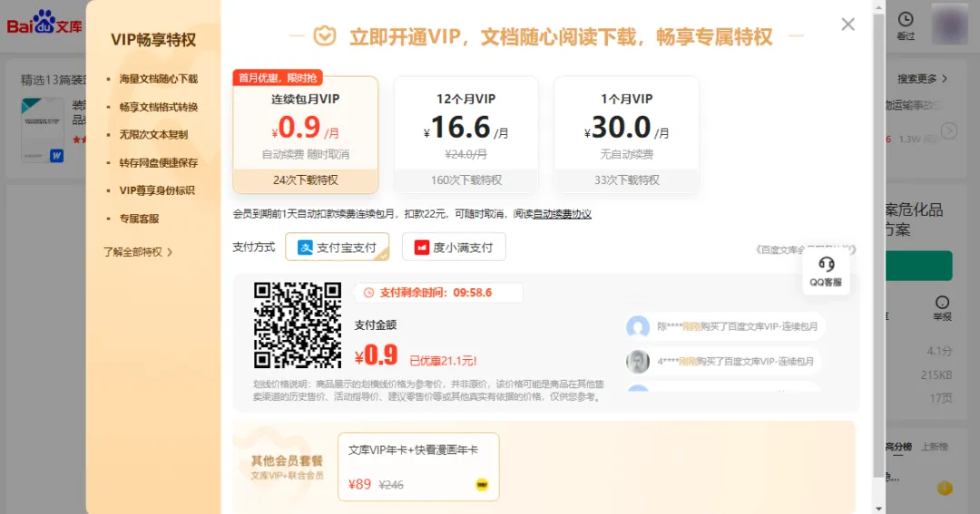The image size is (980, 514).
Task: Open 搜索更多 link in background page
Action: tap(923, 79)
